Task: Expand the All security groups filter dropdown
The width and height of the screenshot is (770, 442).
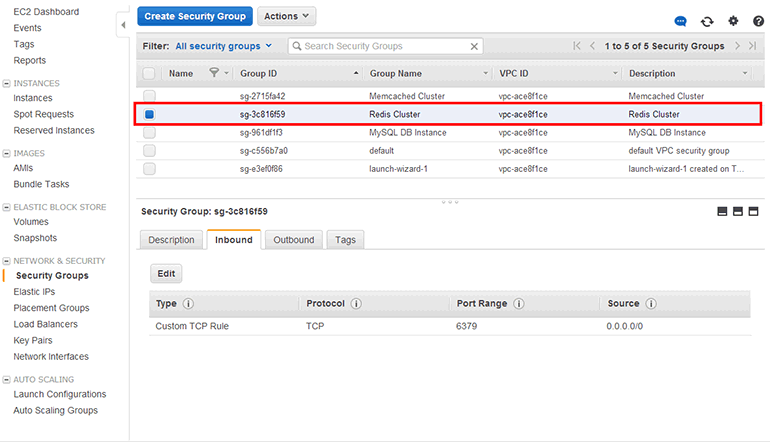Action: (x=224, y=46)
